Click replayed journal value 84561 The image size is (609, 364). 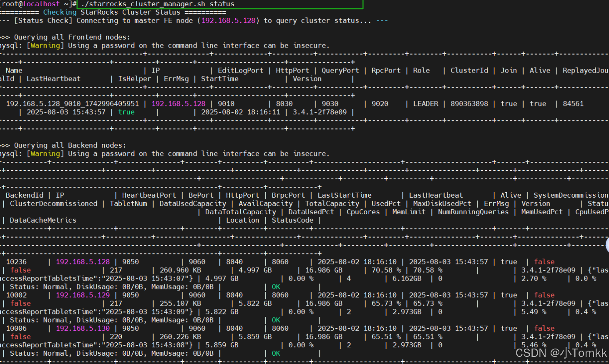(573, 104)
